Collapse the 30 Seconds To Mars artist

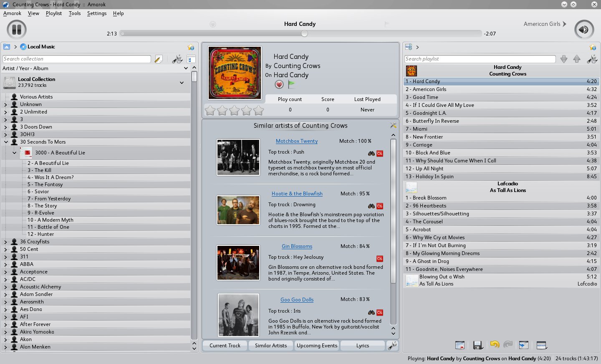point(5,142)
